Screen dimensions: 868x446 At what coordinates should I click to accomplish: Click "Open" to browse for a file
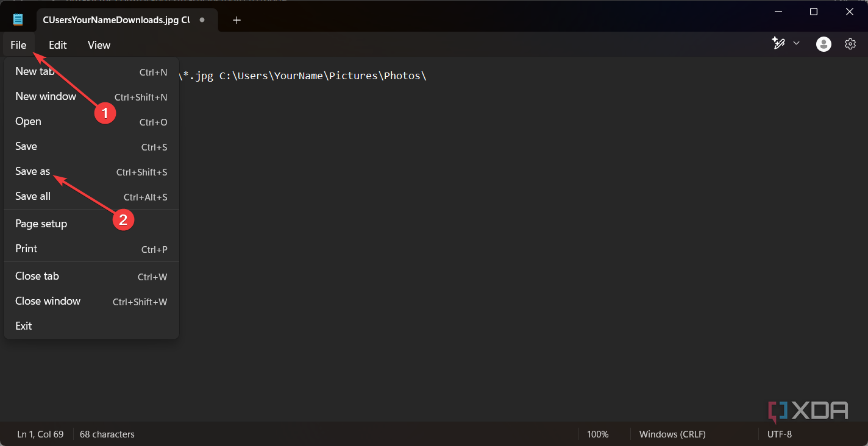coord(28,121)
